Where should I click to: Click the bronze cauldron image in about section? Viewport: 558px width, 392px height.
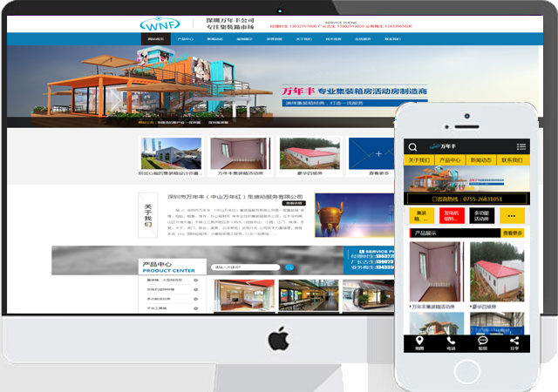(355, 215)
